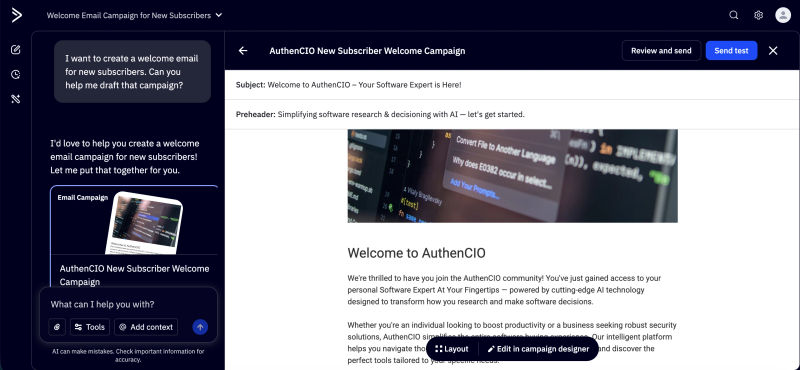Open the Email Campaign card thumbnail
Viewport: 800px width, 370px height.
pos(143,224)
